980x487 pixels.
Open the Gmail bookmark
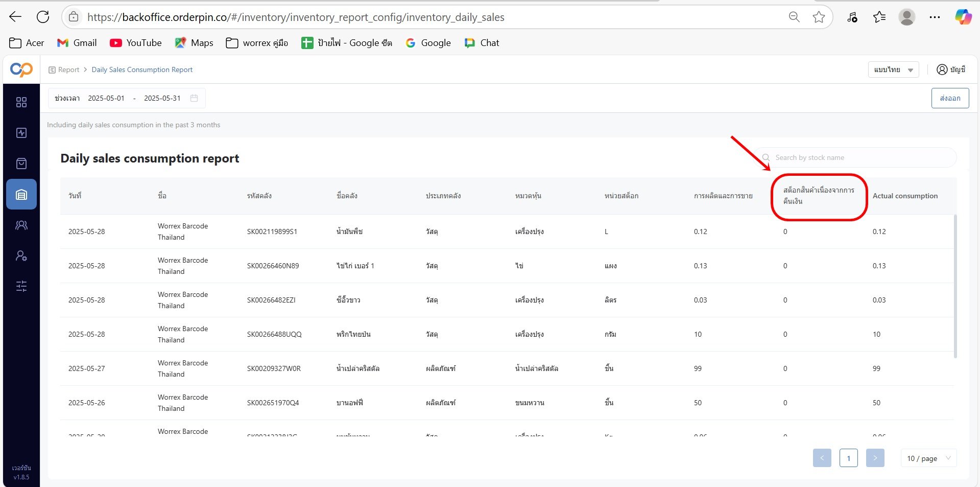[77, 43]
